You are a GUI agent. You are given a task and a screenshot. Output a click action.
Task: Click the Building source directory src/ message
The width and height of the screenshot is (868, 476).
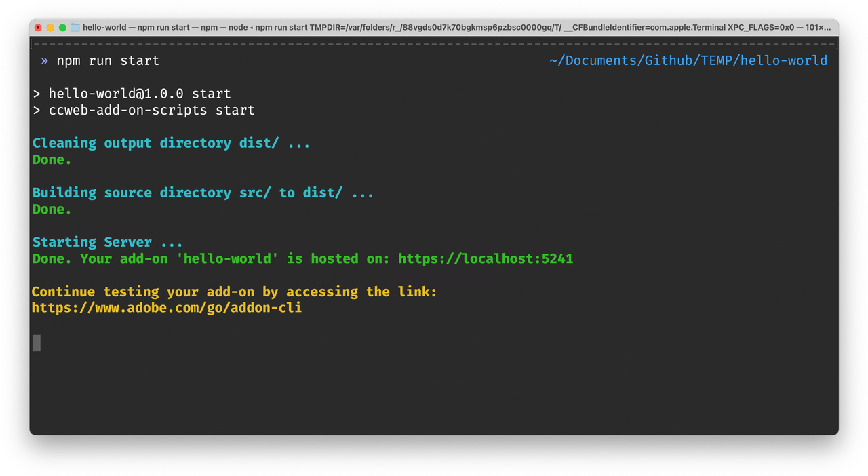203,193
